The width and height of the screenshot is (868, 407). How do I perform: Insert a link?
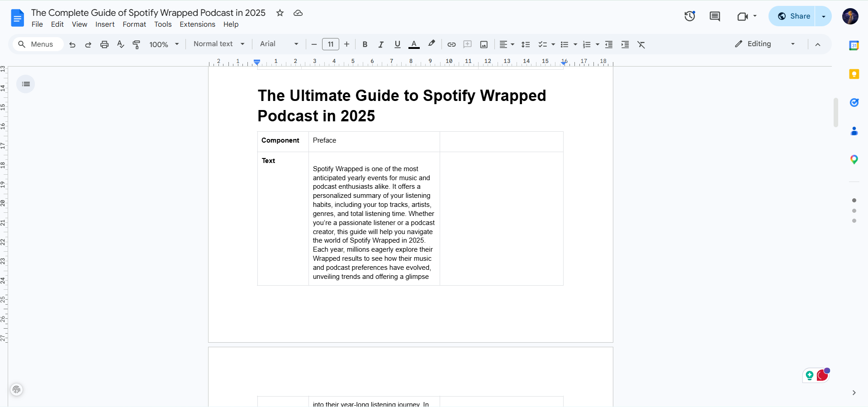[x=451, y=44]
